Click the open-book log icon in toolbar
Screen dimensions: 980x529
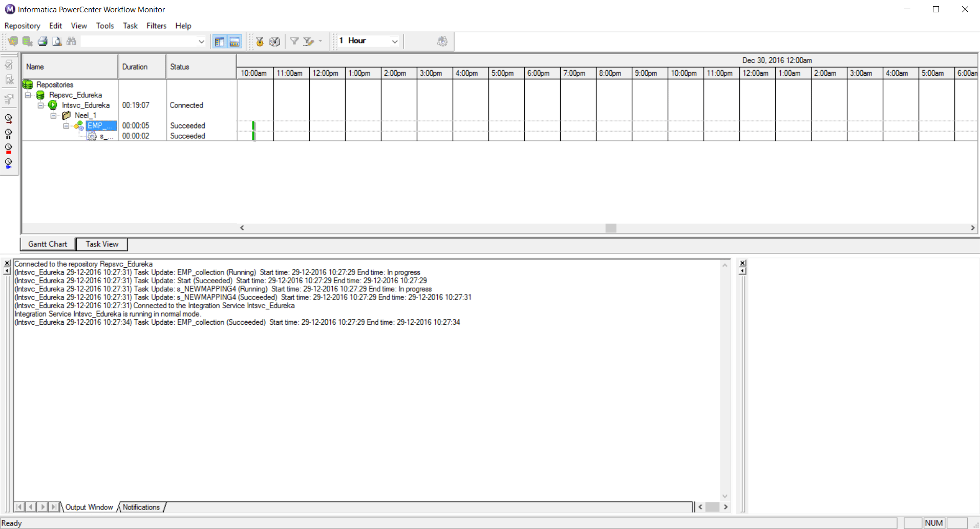tap(274, 41)
